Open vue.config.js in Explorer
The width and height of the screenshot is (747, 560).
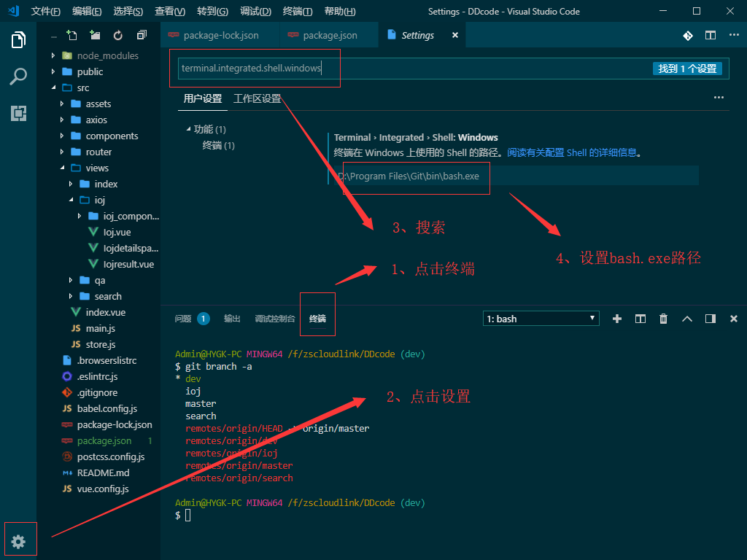coord(102,489)
